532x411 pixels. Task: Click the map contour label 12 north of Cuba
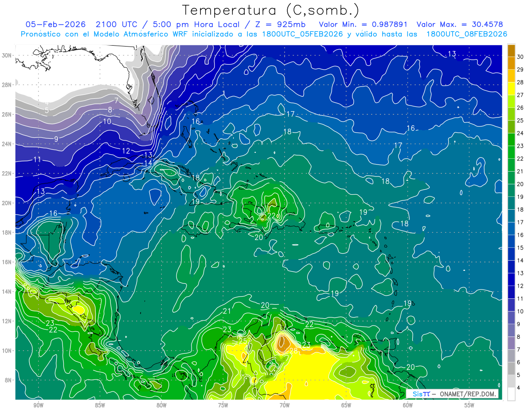126,151
